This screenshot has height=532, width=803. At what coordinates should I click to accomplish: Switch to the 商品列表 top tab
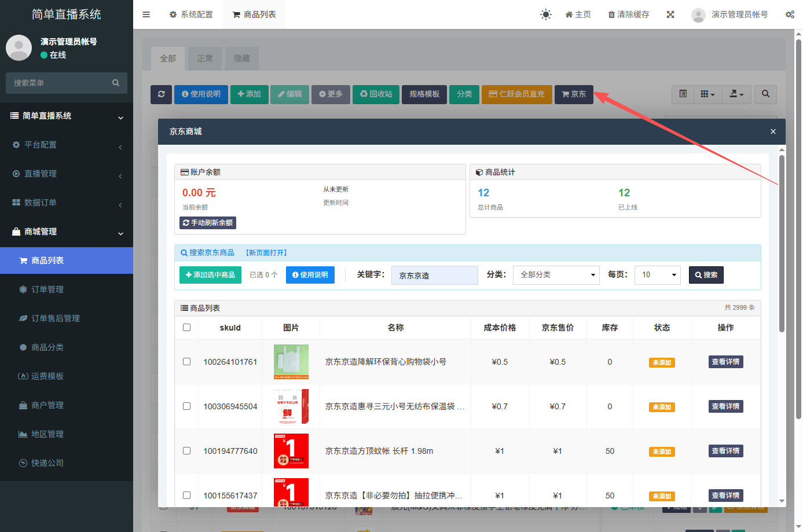tap(254, 14)
